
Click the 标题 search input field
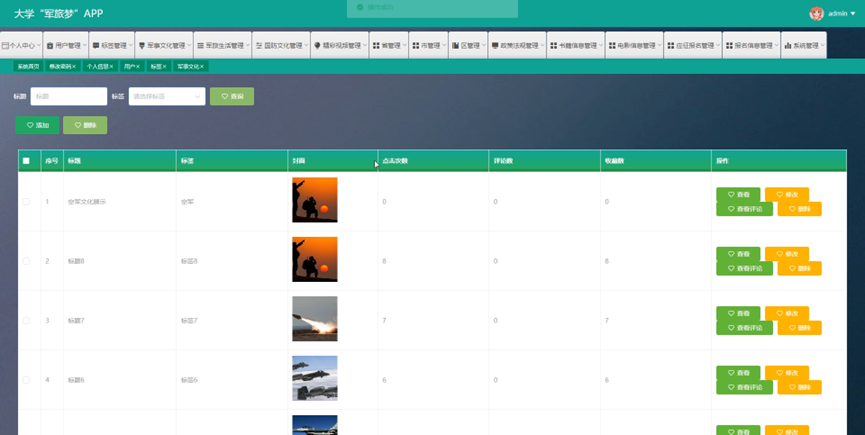tap(69, 96)
